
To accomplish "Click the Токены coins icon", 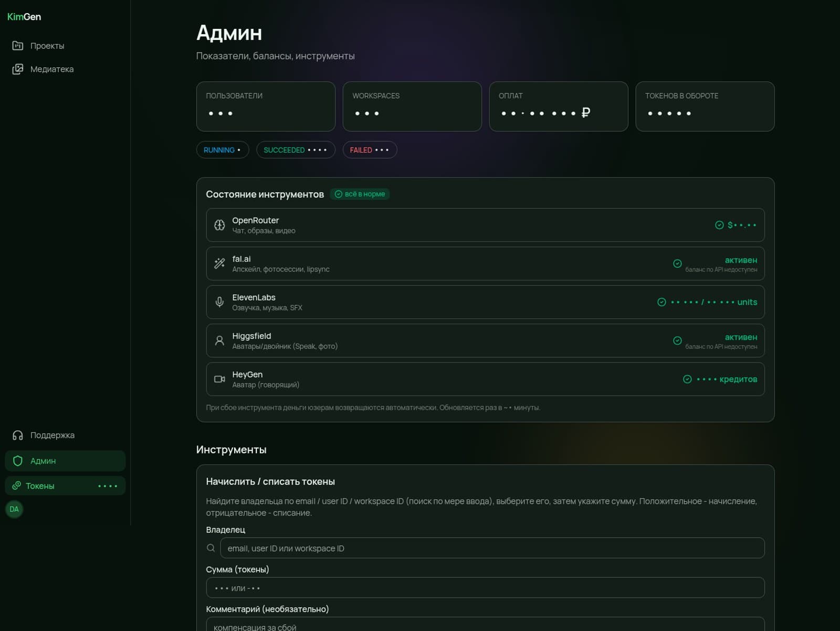I will (17, 485).
